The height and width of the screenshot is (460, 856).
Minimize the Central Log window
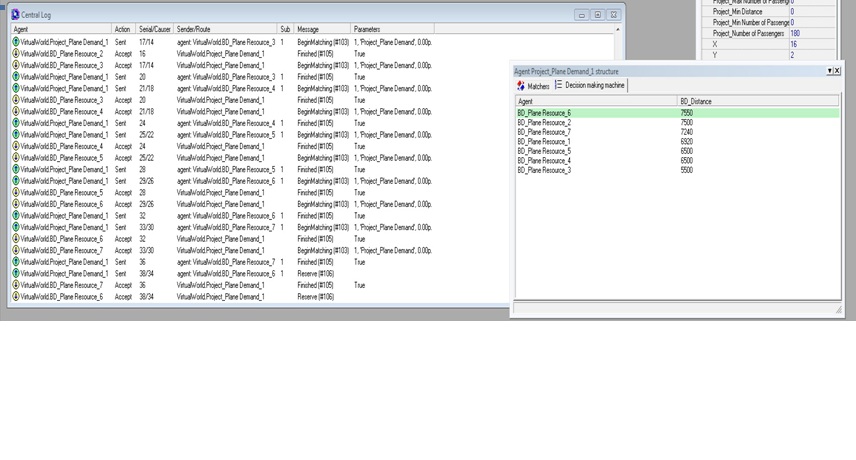[581, 15]
